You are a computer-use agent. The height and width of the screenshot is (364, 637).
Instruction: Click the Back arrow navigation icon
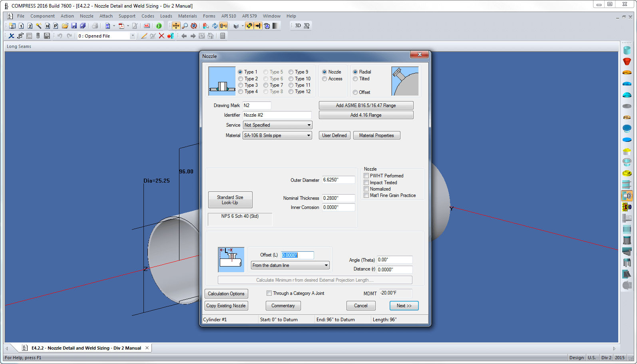tap(184, 36)
